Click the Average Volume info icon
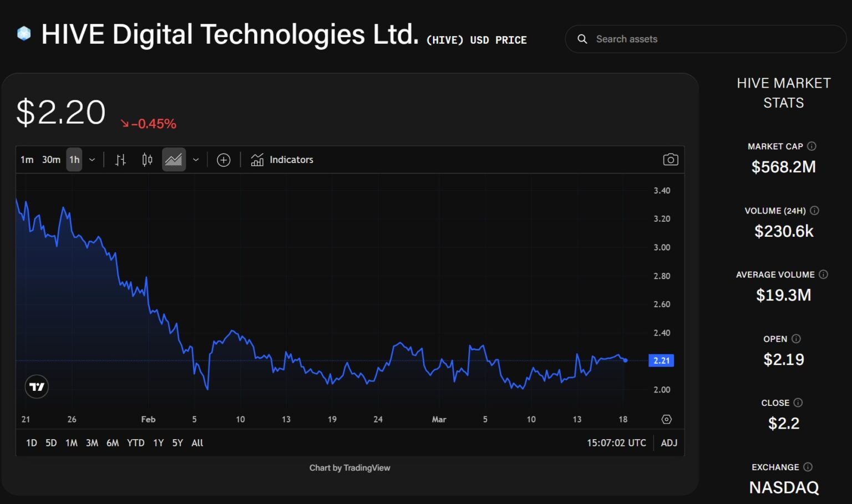The height and width of the screenshot is (504, 852). tap(823, 274)
